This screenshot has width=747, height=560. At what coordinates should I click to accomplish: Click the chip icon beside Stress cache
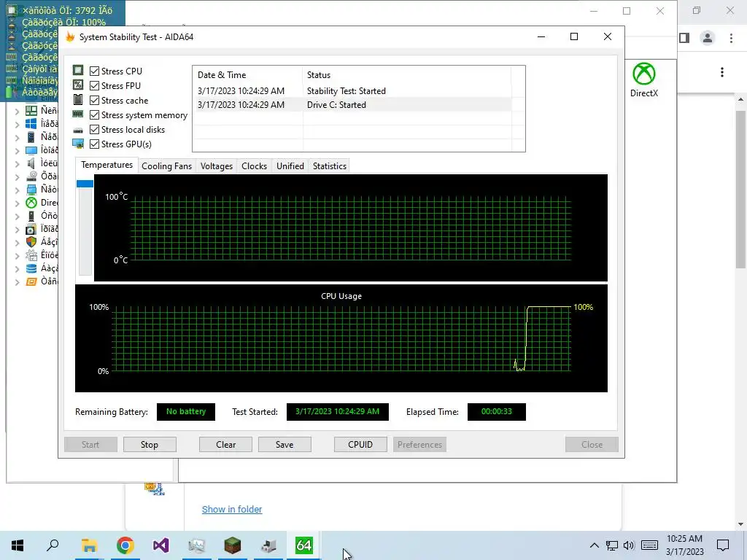[78, 99]
